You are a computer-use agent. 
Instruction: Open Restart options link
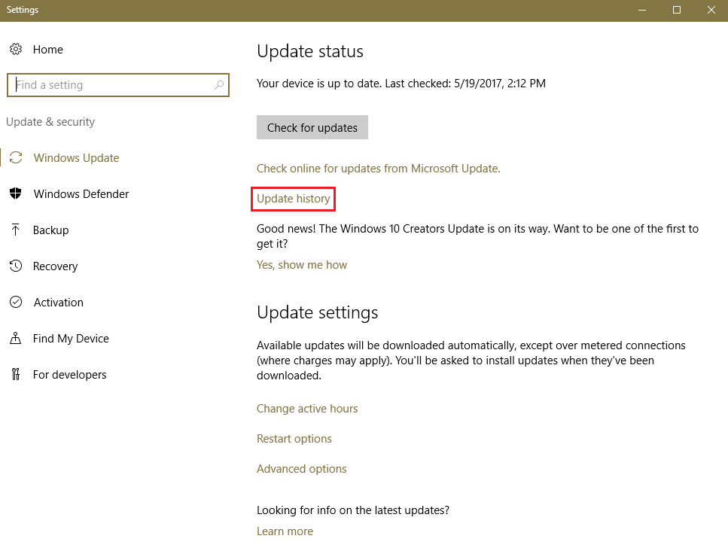coord(294,439)
